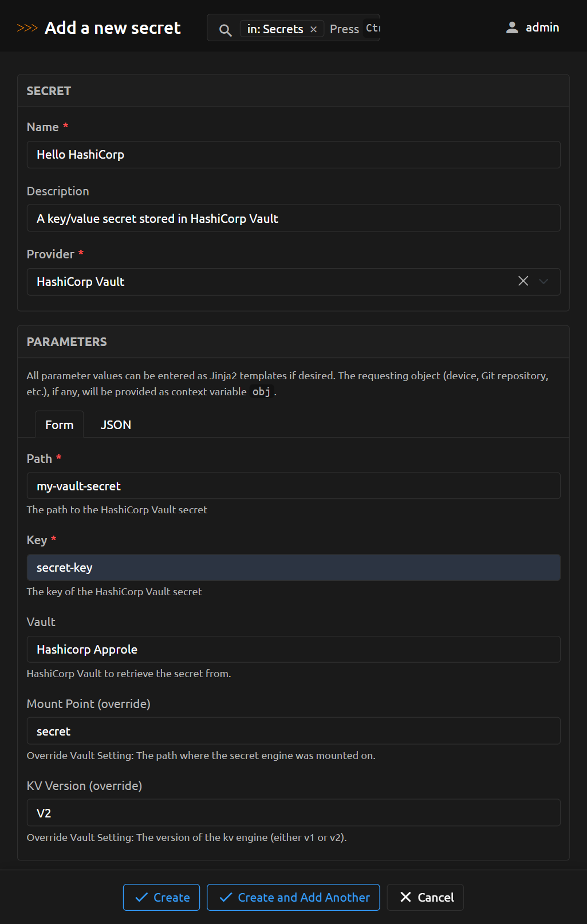
Task: Click the admin user icon
Action: [512, 27]
